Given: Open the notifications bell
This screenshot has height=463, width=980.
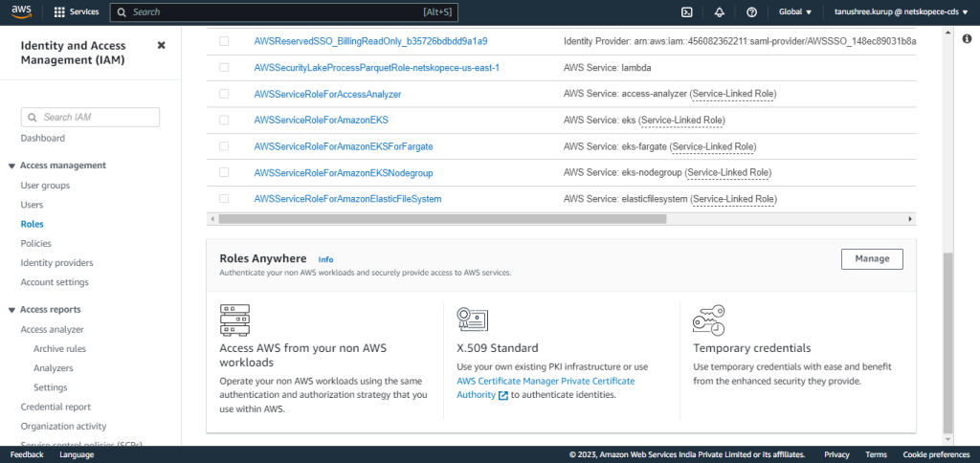Looking at the screenshot, I should (x=719, y=11).
